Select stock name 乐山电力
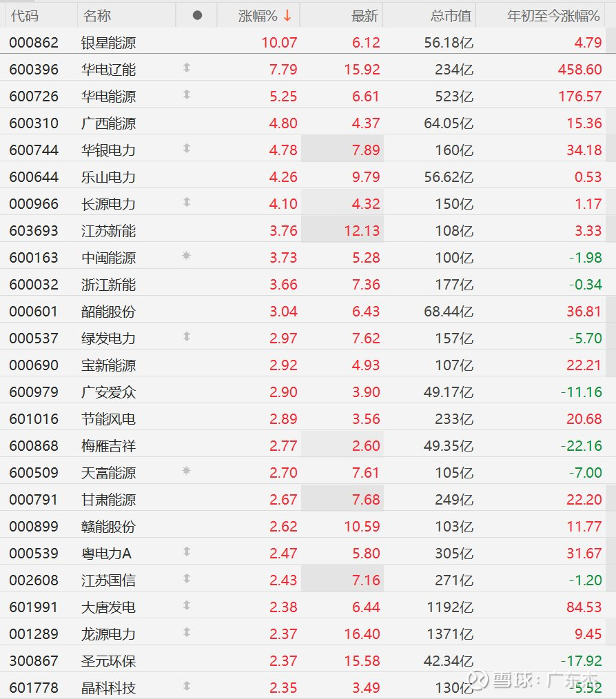The image size is (616, 699). 108,177
